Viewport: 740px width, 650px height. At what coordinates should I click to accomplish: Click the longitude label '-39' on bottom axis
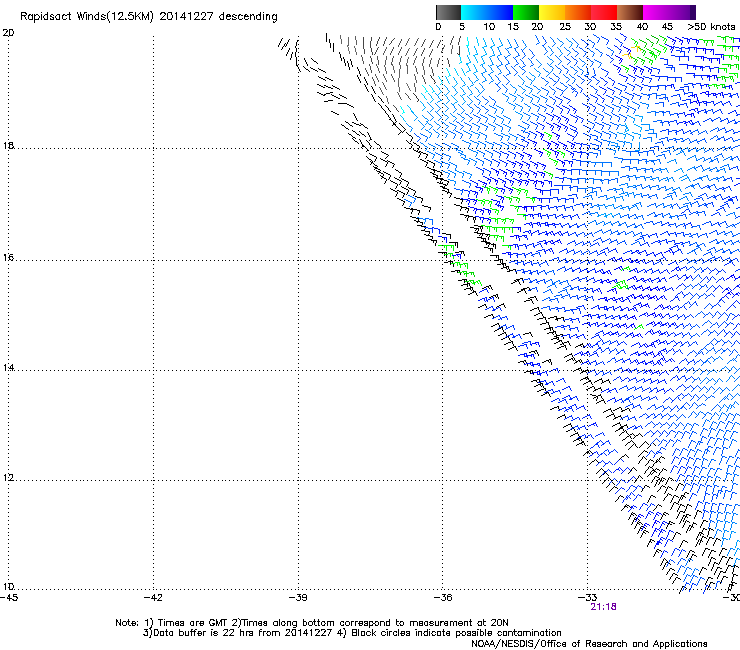tap(298, 598)
